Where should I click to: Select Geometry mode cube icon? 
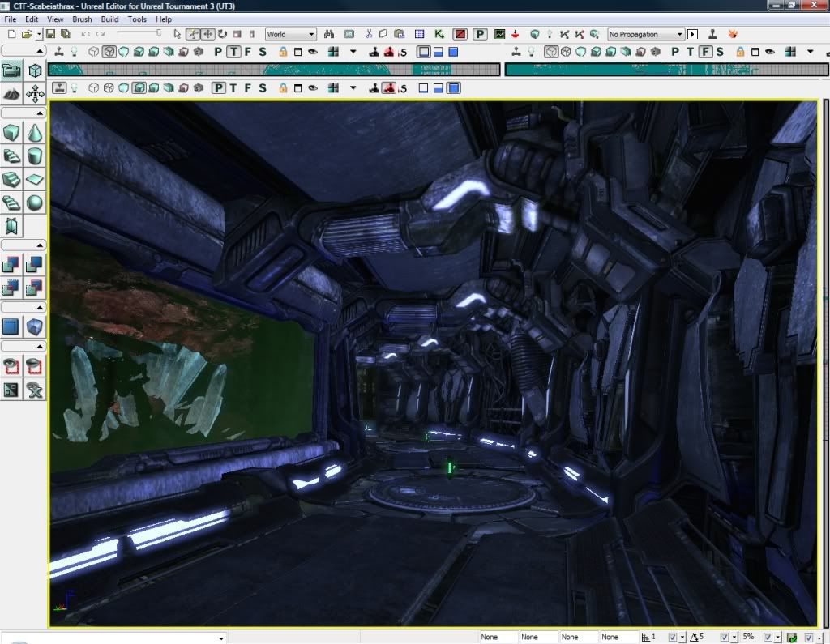(35, 70)
